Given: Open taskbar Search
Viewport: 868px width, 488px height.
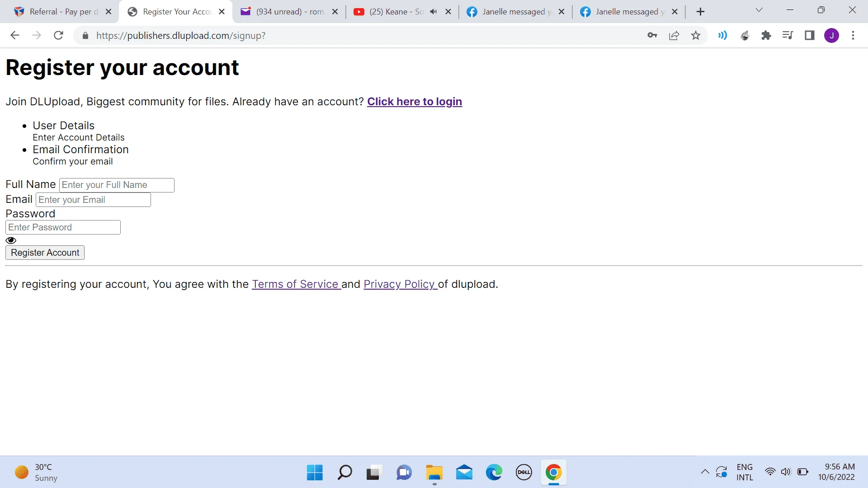Looking at the screenshot, I should [x=344, y=473].
